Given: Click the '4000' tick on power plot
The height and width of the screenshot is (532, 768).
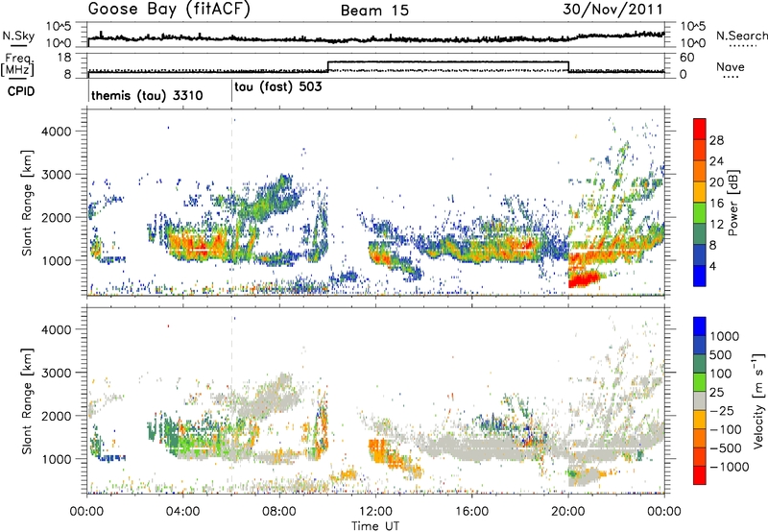Looking at the screenshot, I should point(56,132).
